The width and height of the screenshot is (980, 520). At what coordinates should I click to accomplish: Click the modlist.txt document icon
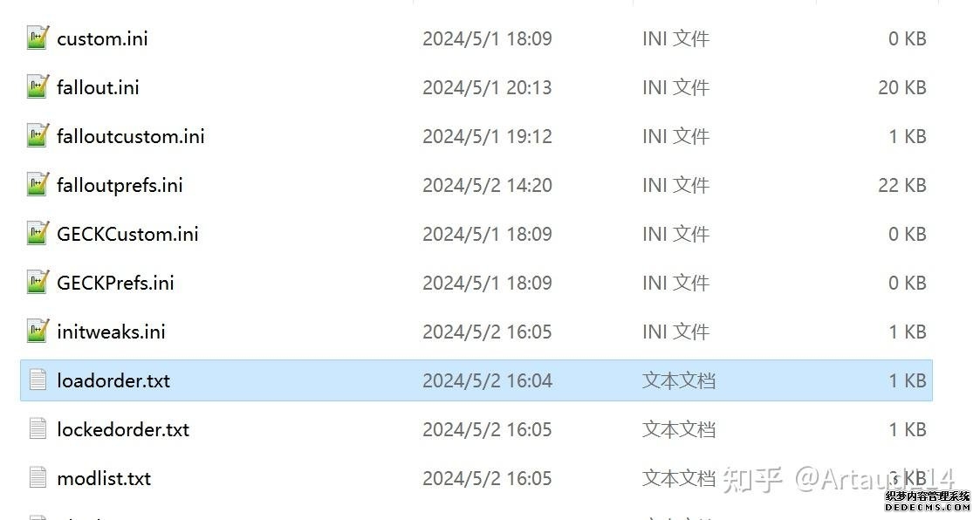coord(38,477)
